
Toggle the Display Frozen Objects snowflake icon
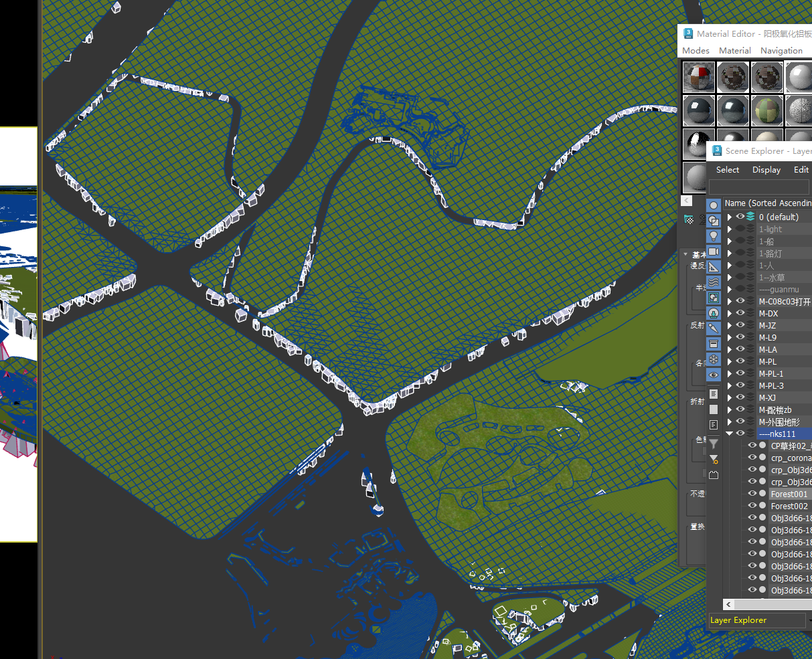[x=714, y=359]
